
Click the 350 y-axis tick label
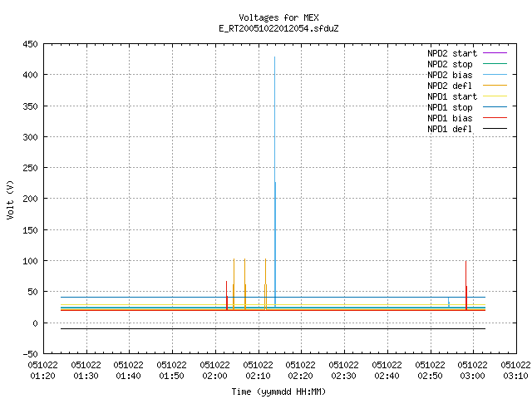[30, 106]
